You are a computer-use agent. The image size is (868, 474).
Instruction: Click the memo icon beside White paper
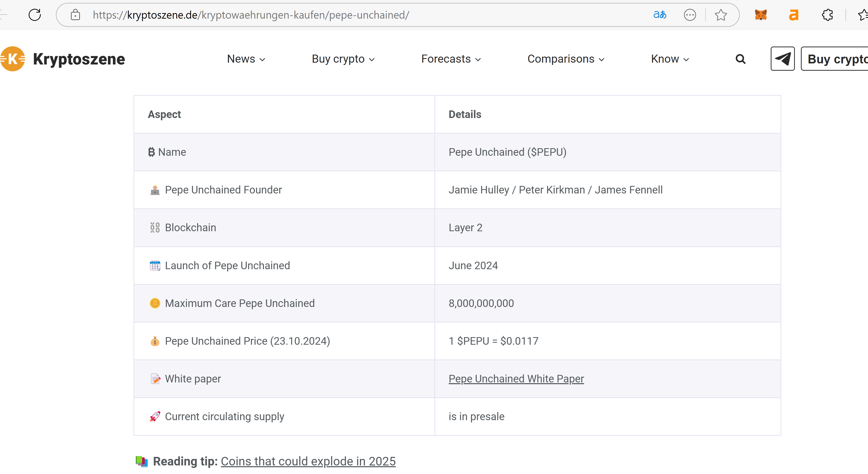tap(155, 379)
